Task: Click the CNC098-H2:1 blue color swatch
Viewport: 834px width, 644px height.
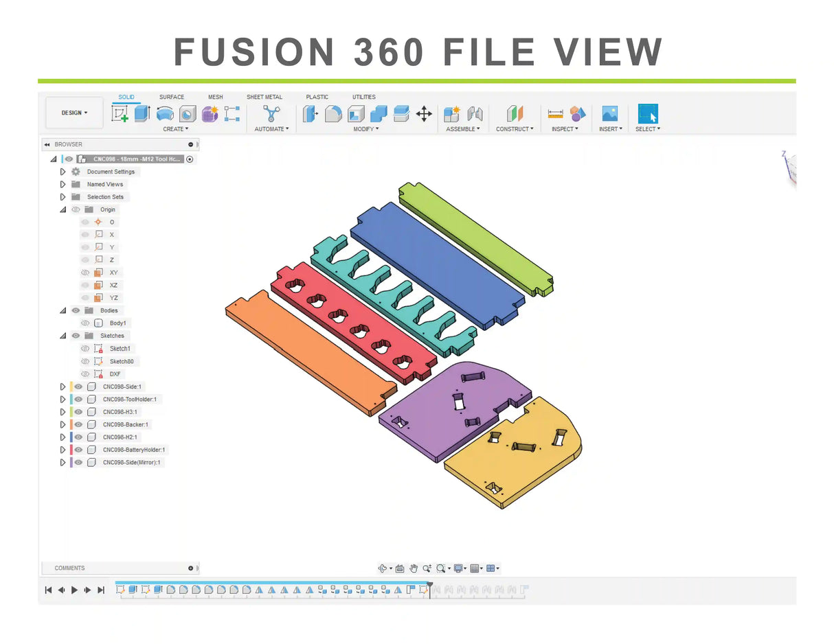Action: click(x=71, y=437)
